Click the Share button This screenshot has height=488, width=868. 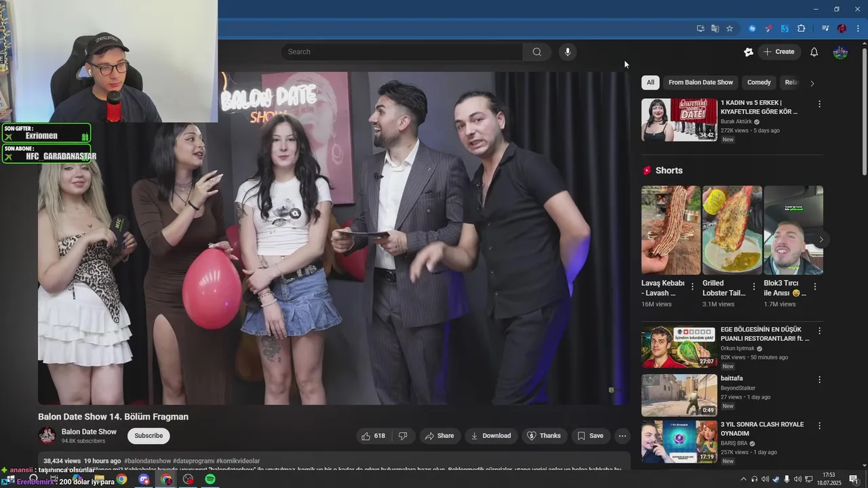pyautogui.click(x=439, y=436)
